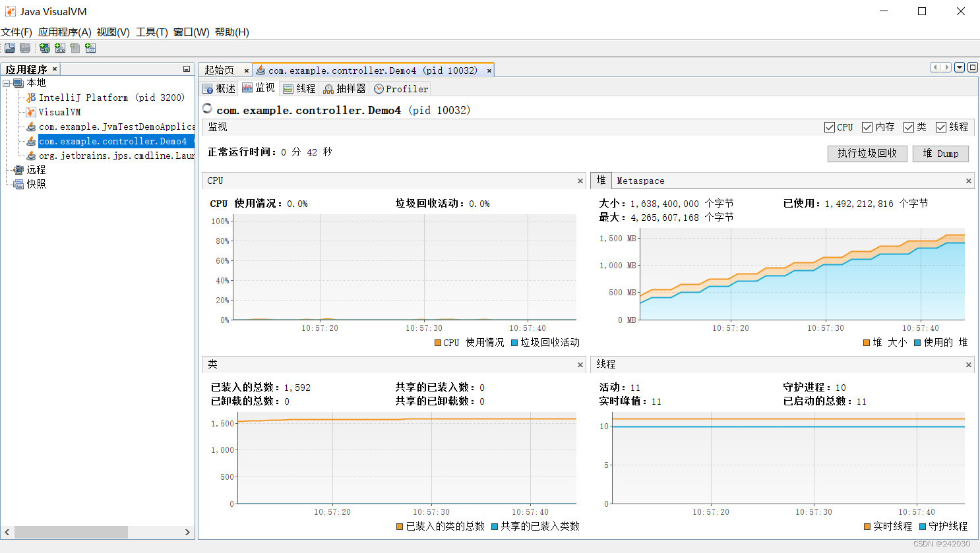The height and width of the screenshot is (553, 980).
Task: Click the blue 使用的 堆 legend swatch
Action: coord(917,343)
